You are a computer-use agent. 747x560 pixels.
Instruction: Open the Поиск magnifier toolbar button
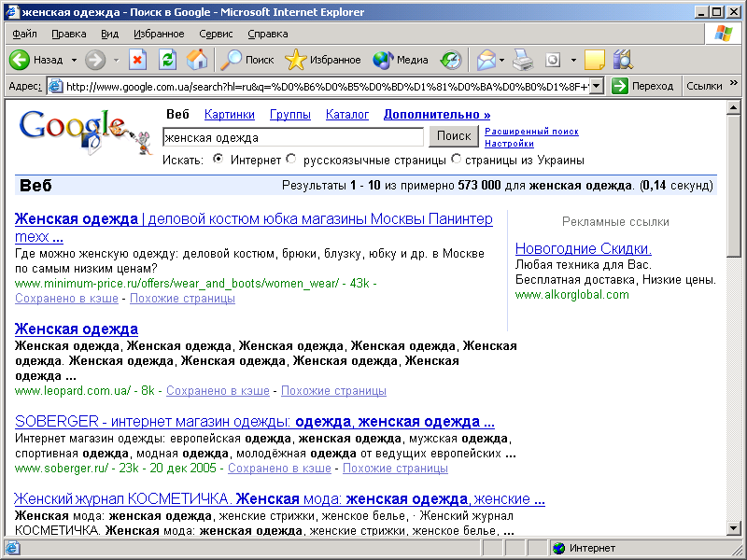pos(247,60)
